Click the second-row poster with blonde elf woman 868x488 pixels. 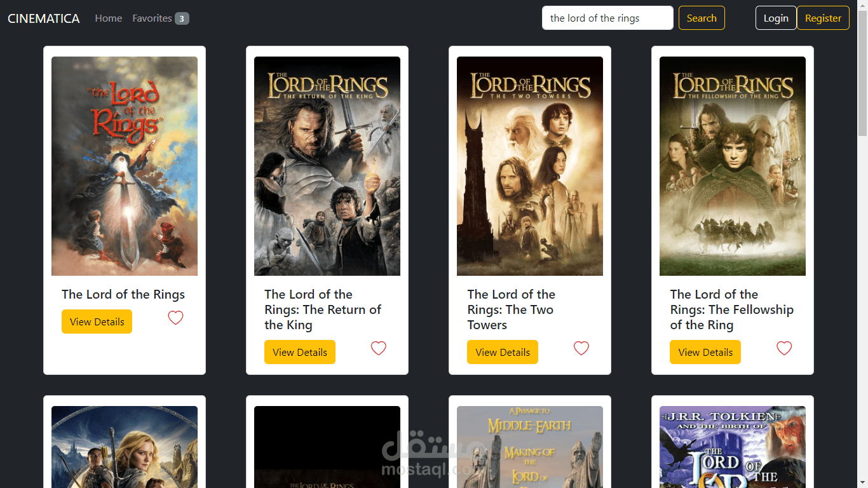pyautogui.click(x=125, y=447)
